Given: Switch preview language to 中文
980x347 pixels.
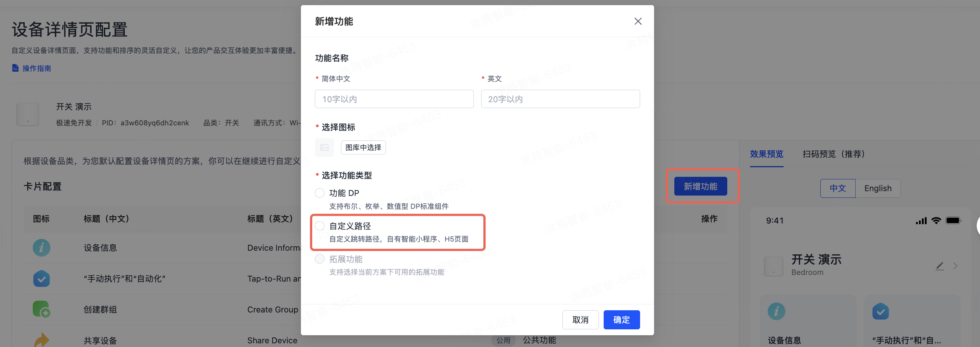Looking at the screenshot, I should click(837, 189).
